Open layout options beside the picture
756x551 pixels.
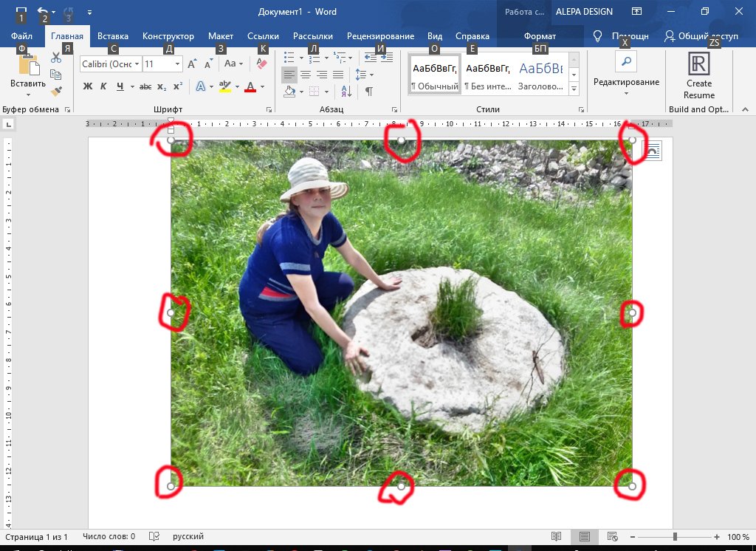(653, 151)
